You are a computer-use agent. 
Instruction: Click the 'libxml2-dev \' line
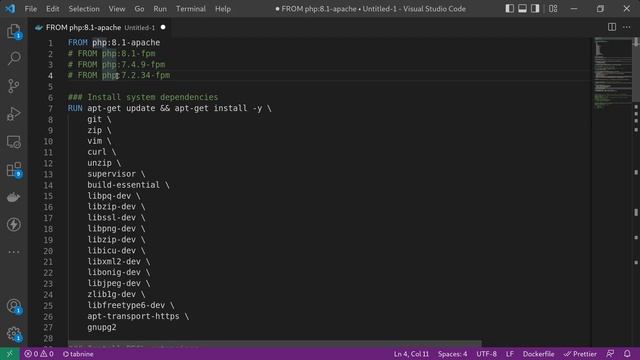coord(118,262)
